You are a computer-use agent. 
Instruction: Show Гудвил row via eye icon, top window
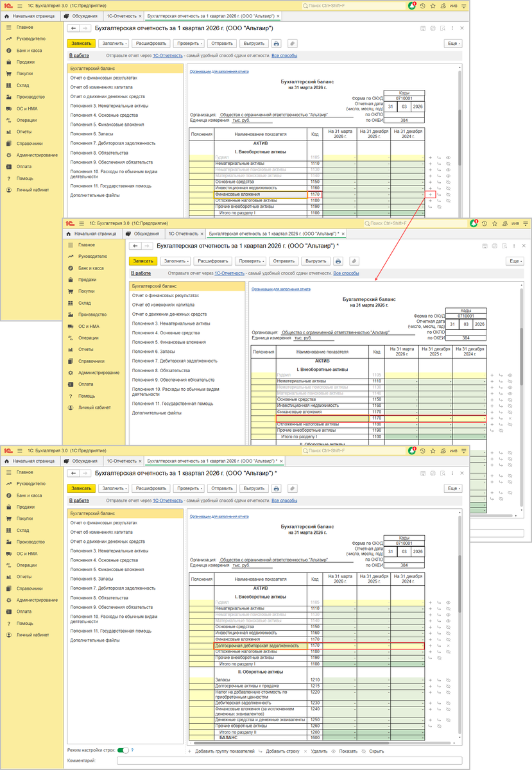447,157
